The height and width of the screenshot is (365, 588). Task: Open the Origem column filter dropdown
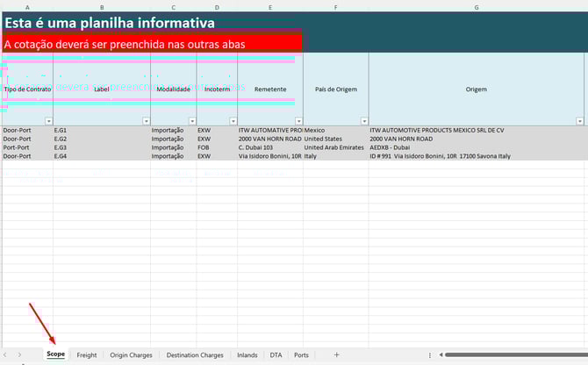579,121
